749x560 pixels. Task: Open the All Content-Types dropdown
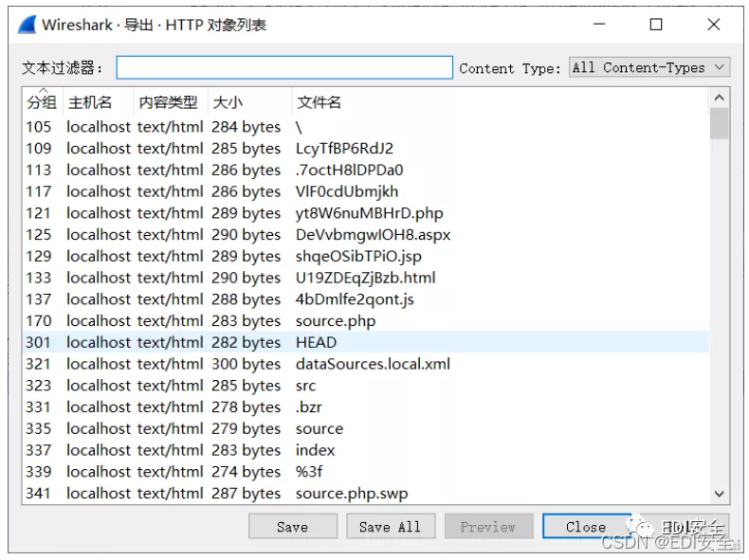(649, 68)
